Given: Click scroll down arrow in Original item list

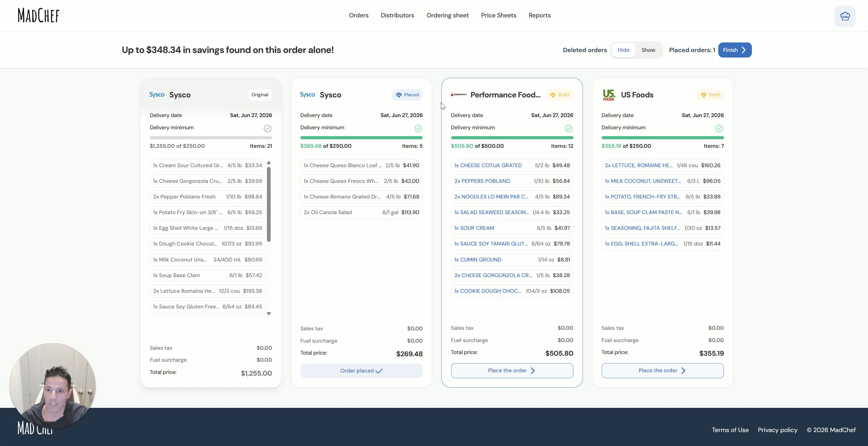Looking at the screenshot, I should (269, 314).
